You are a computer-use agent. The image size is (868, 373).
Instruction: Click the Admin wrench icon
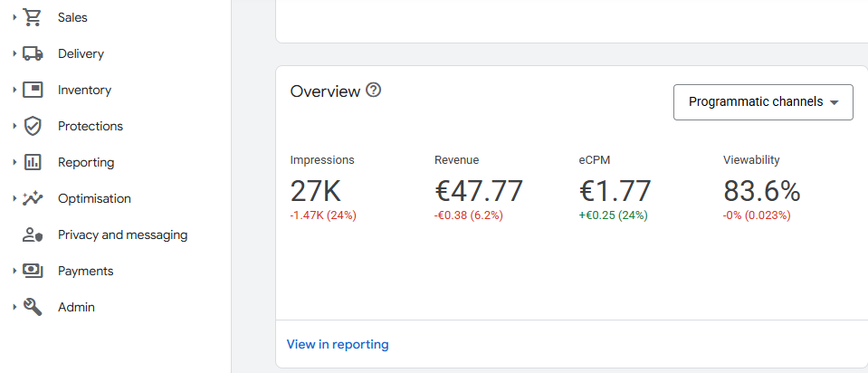(x=33, y=307)
